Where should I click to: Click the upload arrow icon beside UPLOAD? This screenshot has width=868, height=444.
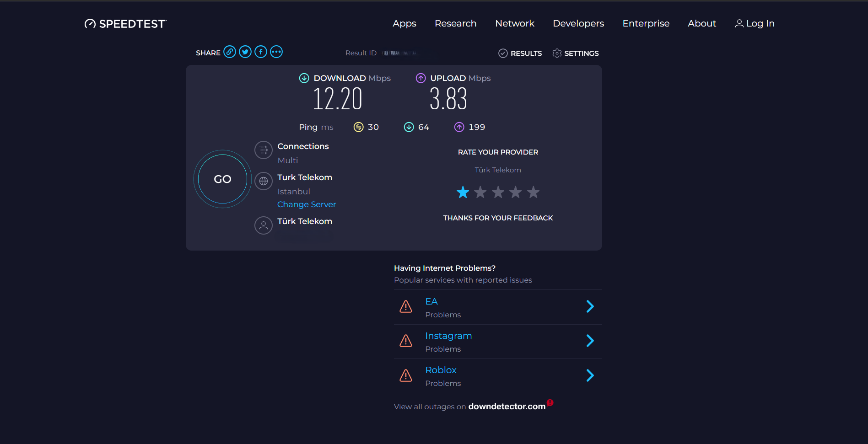click(421, 78)
